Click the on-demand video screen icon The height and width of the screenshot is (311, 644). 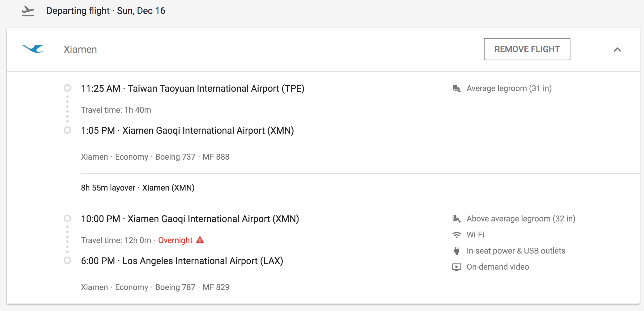click(x=456, y=267)
